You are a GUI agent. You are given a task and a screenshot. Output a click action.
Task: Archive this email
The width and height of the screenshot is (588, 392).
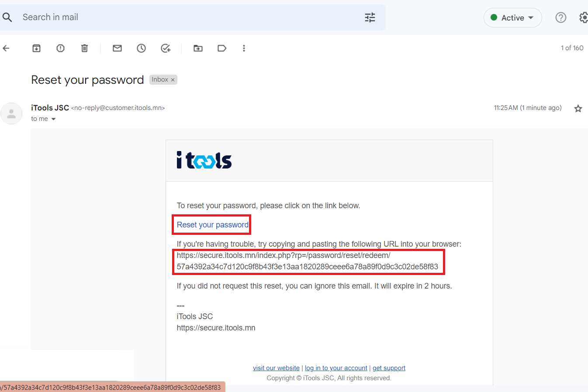pos(37,48)
